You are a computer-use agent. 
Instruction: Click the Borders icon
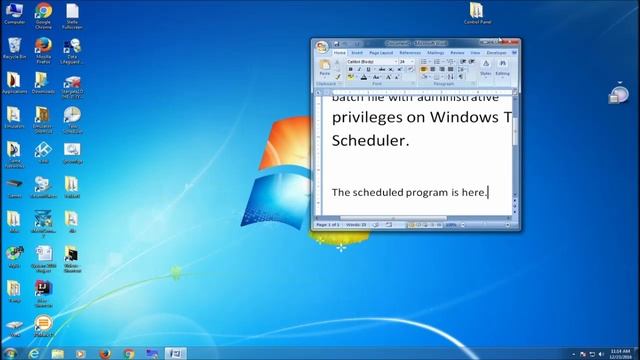[x=437, y=77]
